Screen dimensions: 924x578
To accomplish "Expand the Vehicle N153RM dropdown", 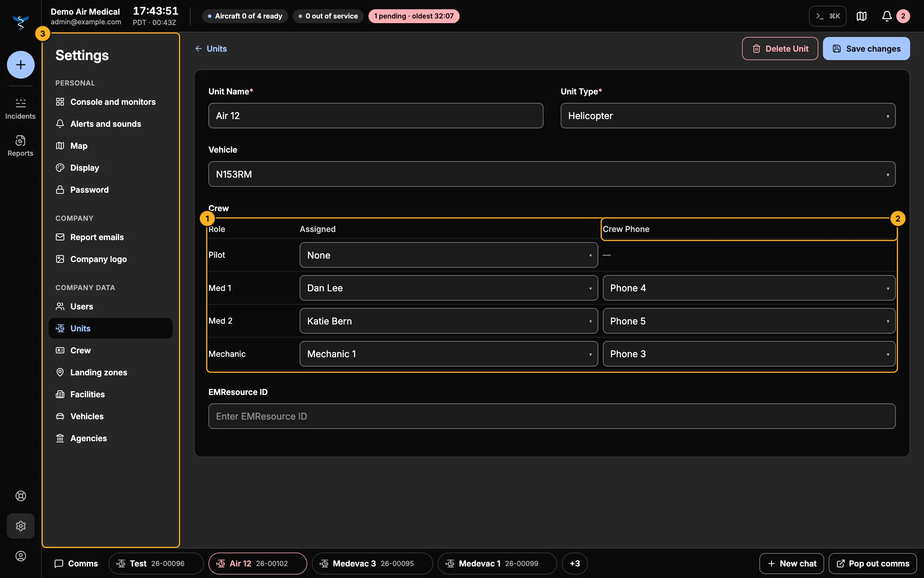I will tap(552, 174).
